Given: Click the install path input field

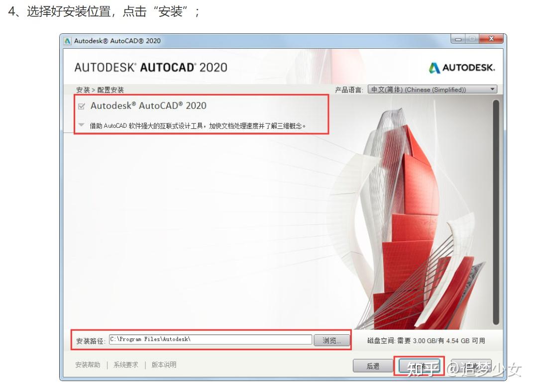Looking at the screenshot, I should coord(210,339).
